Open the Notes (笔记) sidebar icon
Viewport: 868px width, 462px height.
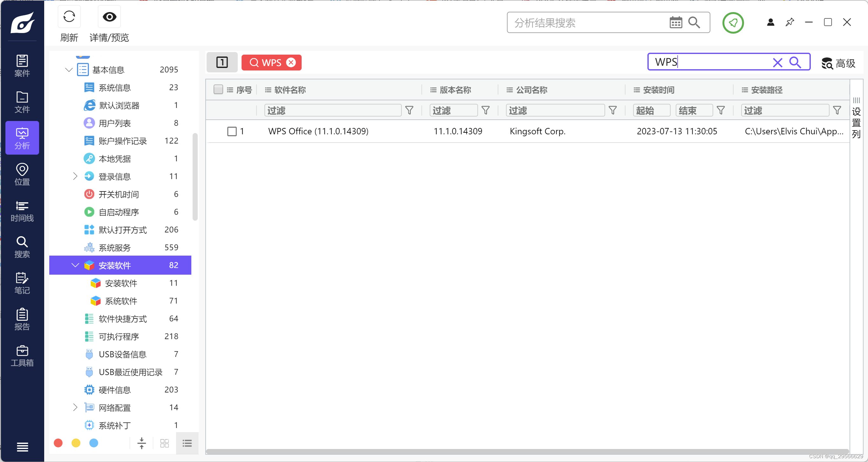(22, 283)
